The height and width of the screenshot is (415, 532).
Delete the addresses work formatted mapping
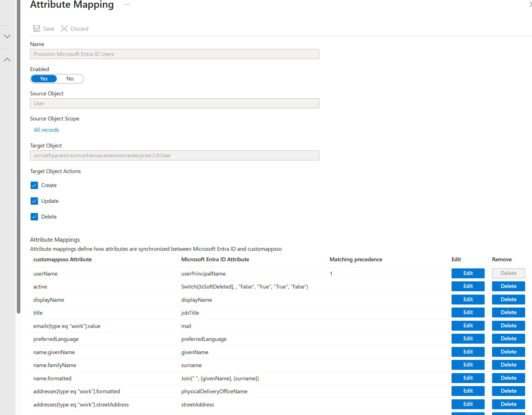click(x=509, y=391)
